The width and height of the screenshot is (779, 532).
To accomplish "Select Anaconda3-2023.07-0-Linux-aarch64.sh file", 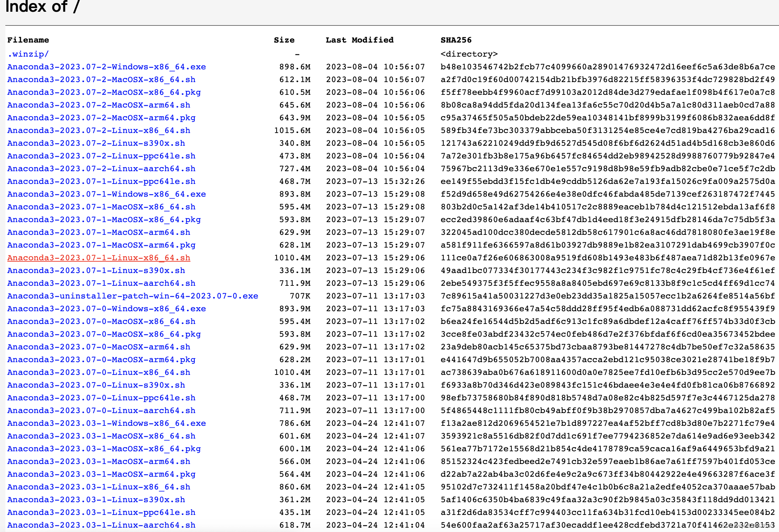I will (101, 410).
